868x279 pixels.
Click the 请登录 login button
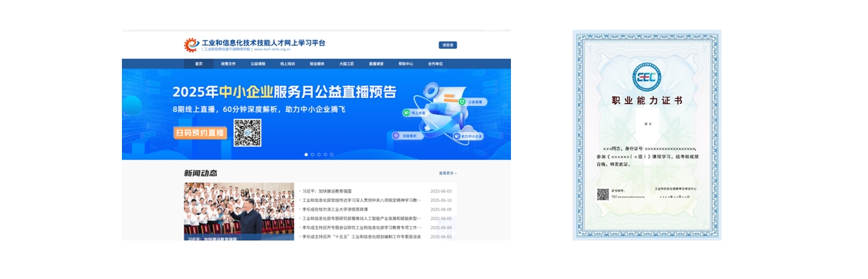448,45
